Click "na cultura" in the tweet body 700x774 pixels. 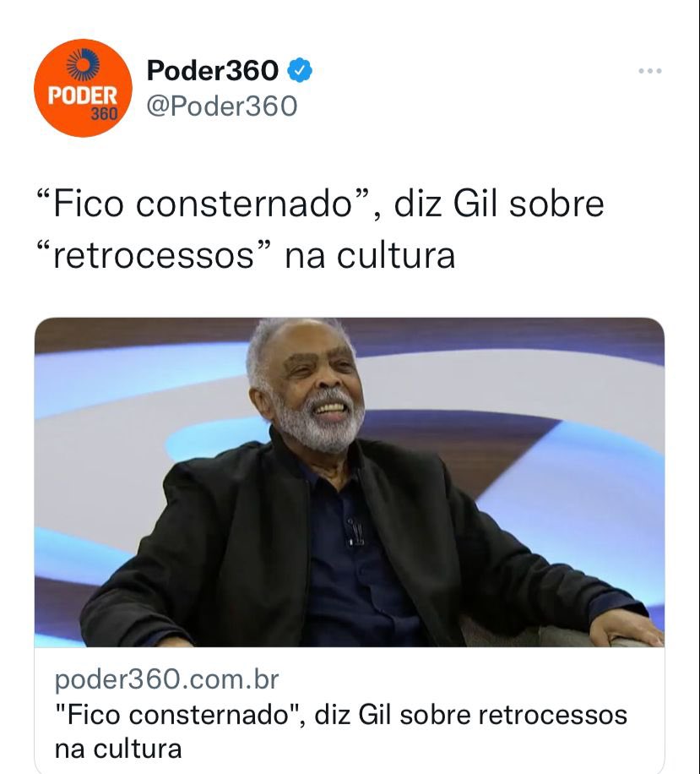[370, 256]
